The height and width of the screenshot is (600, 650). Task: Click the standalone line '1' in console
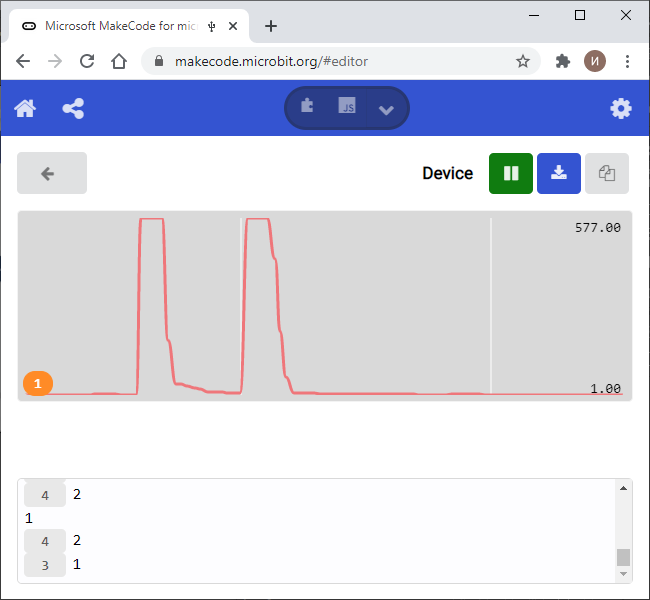(29, 518)
